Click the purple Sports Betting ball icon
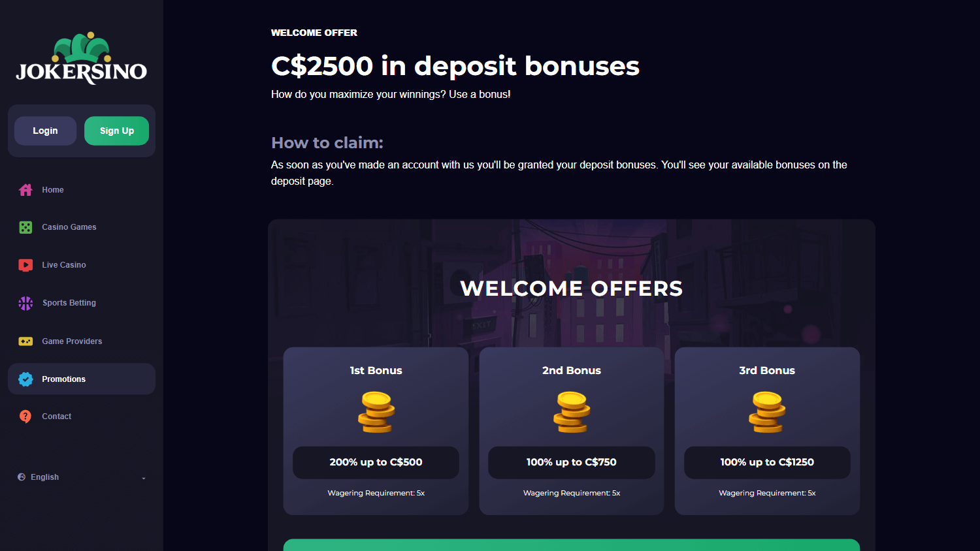The width and height of the screenshot is (980, 551). tap(25, 303)
